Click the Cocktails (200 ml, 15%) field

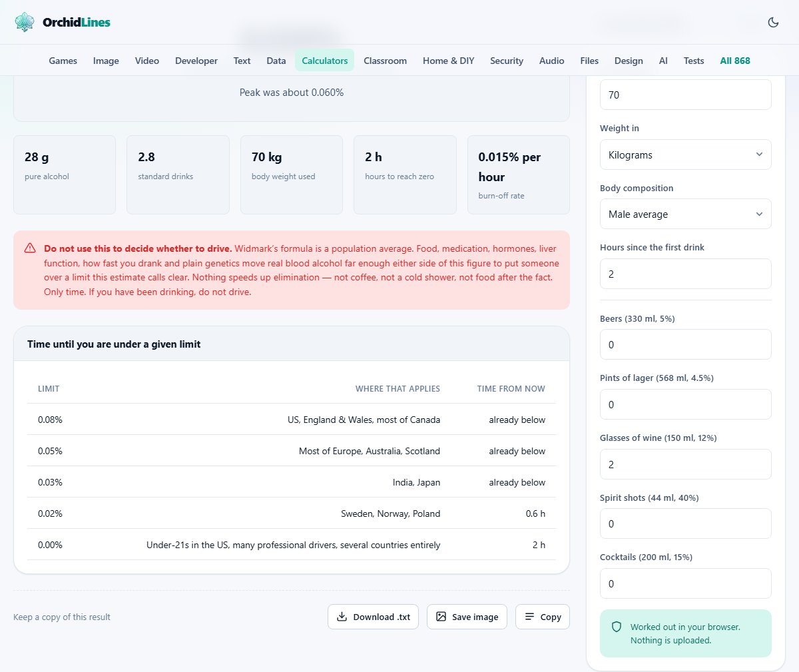tap(685, 583)
